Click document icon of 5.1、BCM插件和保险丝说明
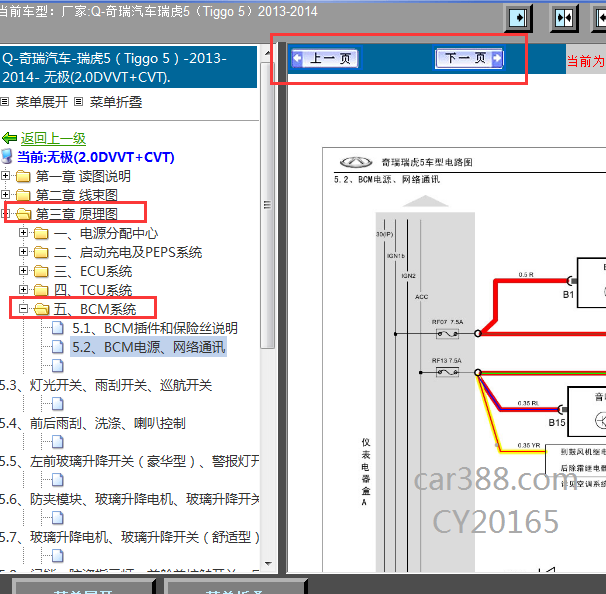The image size is (606, 594). pos(58,328)
